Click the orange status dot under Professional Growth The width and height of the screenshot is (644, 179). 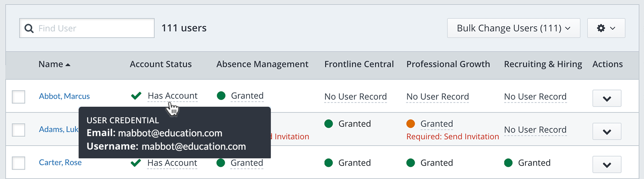[410, 124]
